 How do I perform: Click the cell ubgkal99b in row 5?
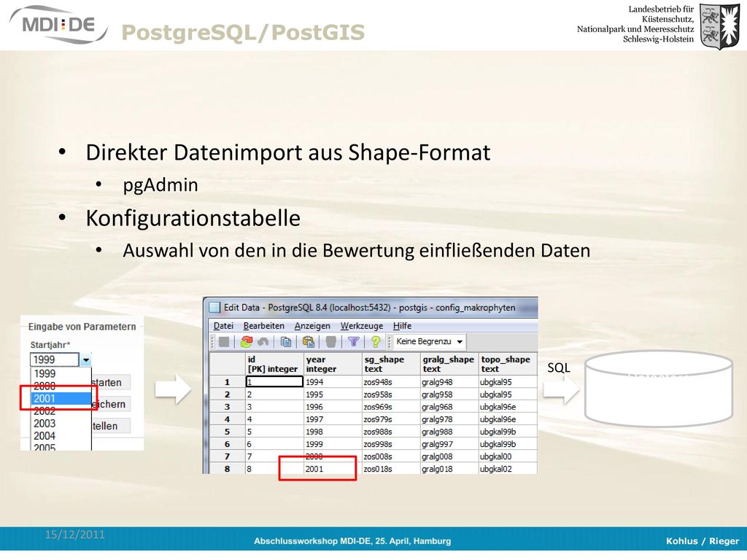(508, 432)
